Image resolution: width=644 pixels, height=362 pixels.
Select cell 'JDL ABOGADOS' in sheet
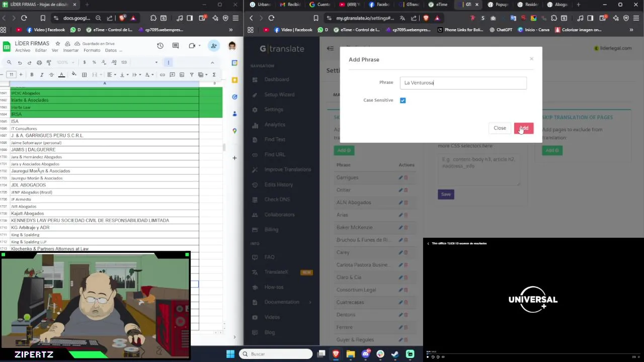click(105, 185)
